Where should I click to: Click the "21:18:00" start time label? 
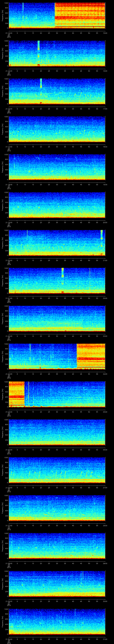[9, 184]
